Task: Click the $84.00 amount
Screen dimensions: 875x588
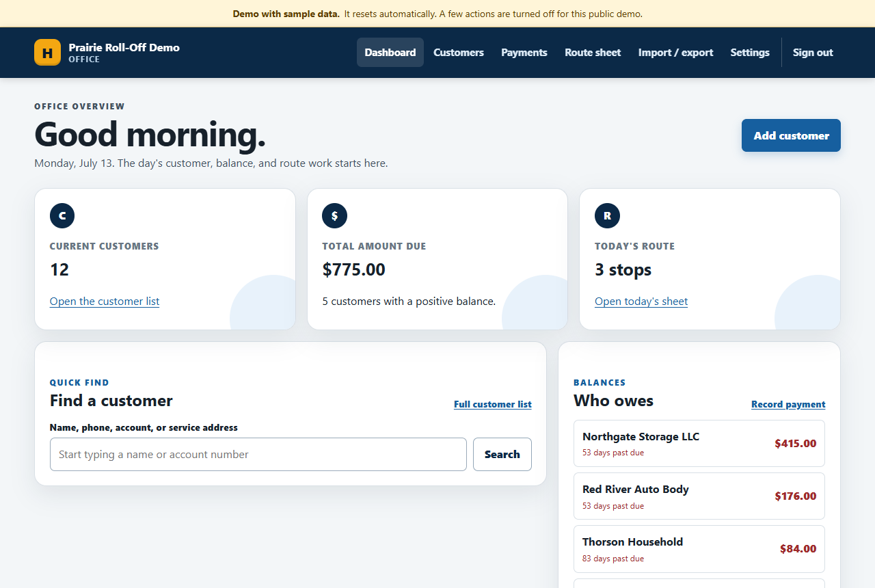Action: [x=798, y=548]
